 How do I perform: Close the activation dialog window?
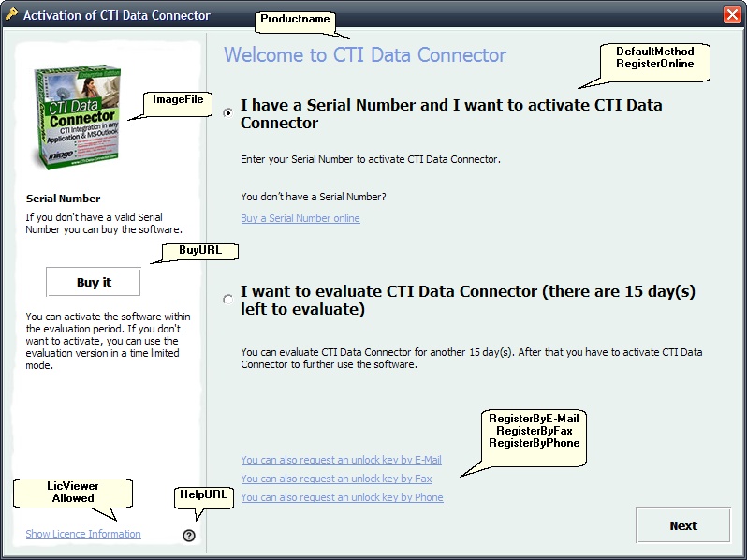(732, 15)
